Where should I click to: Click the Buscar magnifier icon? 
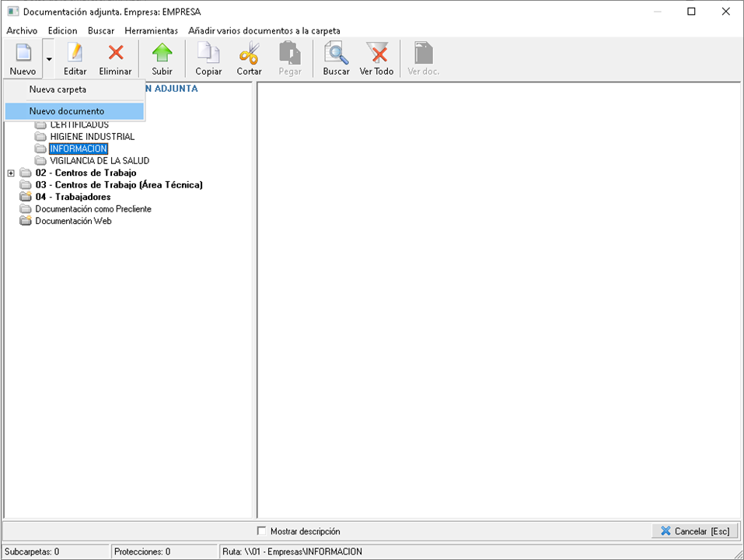coord(336,54)
